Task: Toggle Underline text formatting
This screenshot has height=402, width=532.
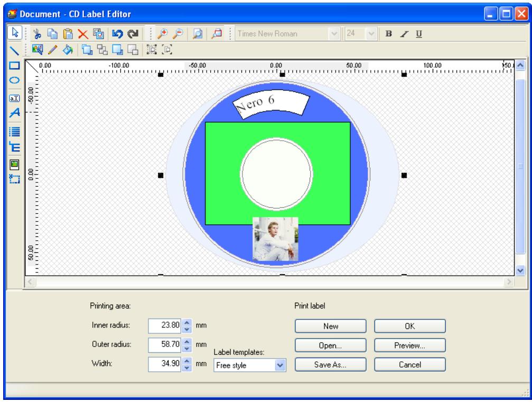Action: 419,34
